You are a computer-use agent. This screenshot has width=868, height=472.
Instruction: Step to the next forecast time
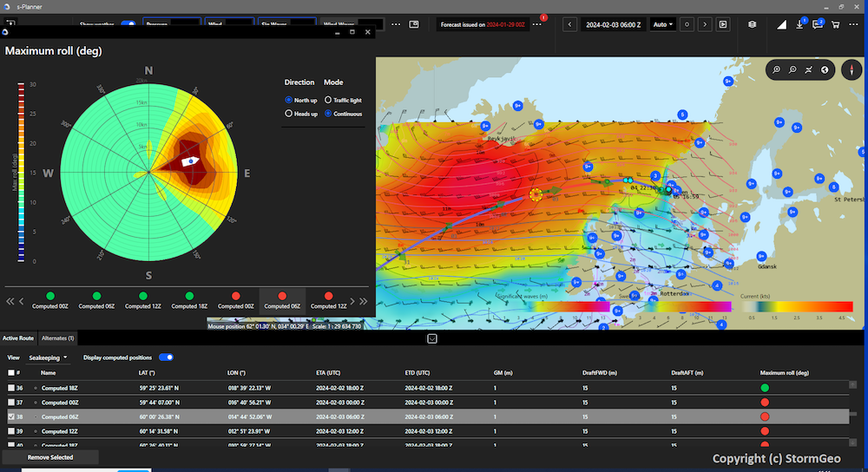coord(705,24)
